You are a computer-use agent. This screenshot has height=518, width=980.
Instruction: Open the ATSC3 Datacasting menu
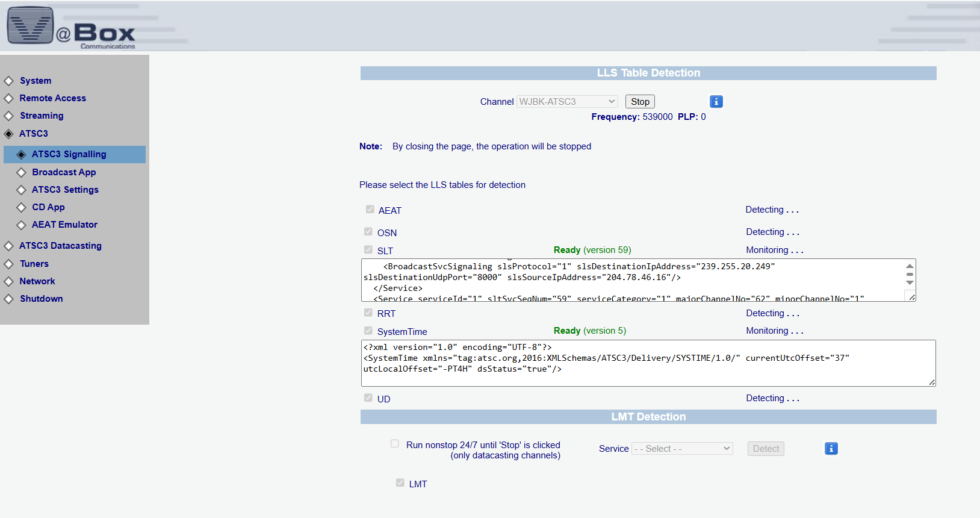tap(60, 246)
